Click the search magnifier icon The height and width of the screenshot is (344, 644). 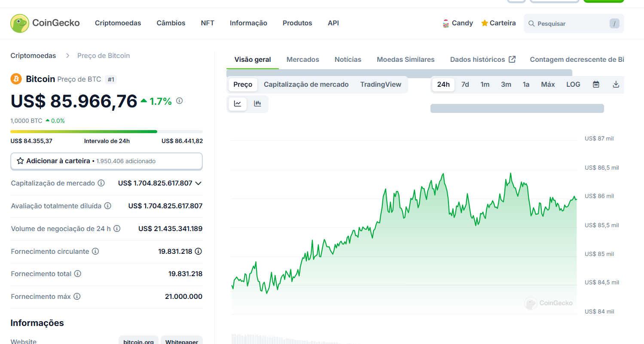[531, 24]
